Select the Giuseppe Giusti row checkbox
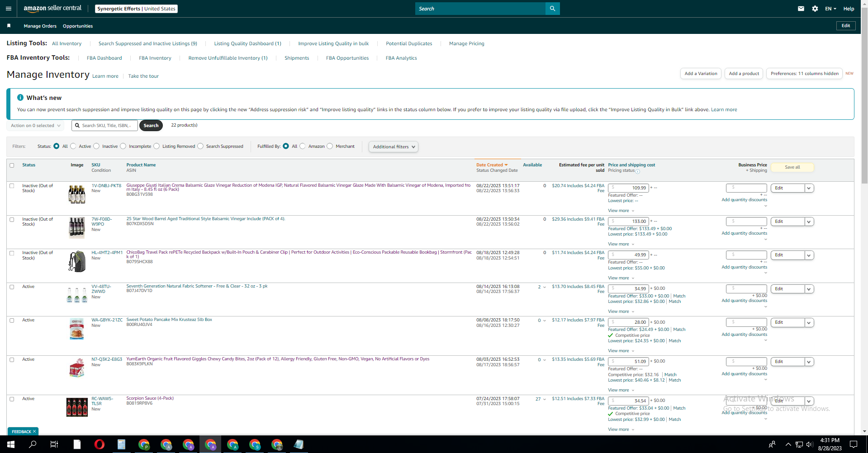The image size is (868, 453). click(12, 186)
